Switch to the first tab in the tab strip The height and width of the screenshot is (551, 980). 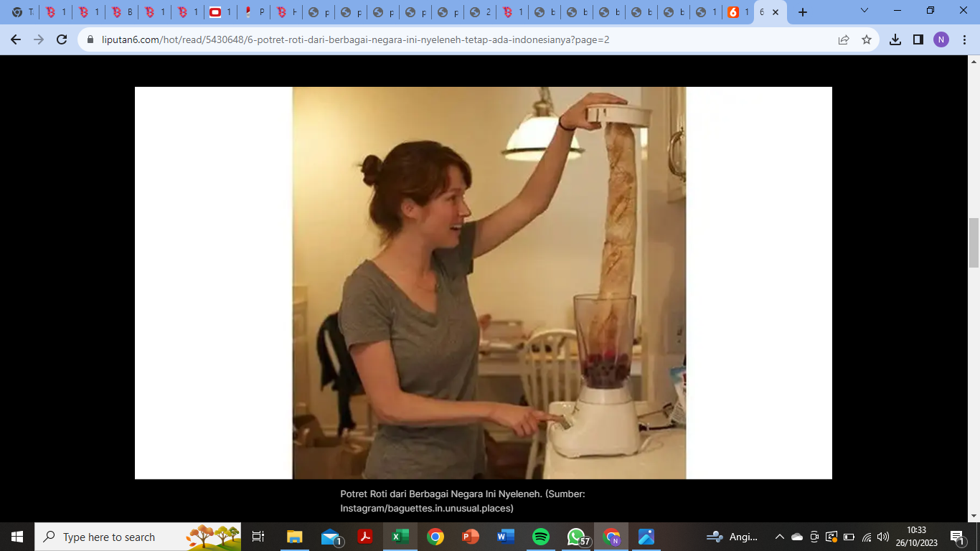22,12
